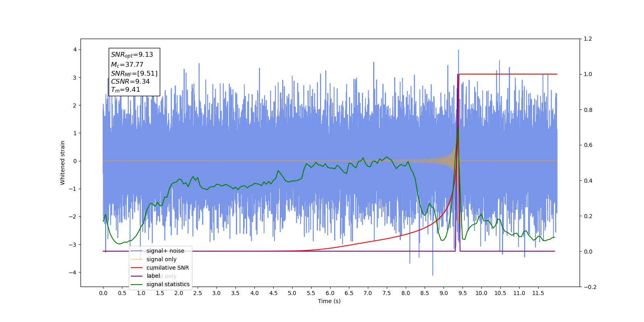Image resolution: width=644 pixels, height=322 pixels.
Task: Click the CSNR=9.34 annotation line
Action: (130, 81)
